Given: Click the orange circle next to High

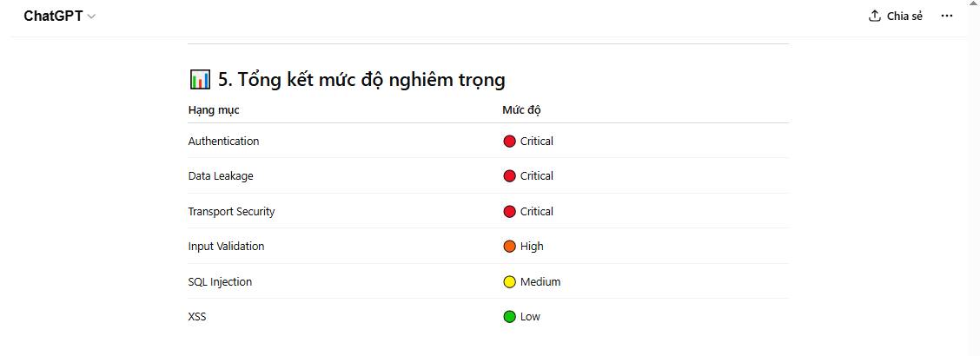Looking at the screenshot, I should pos(510,247).
